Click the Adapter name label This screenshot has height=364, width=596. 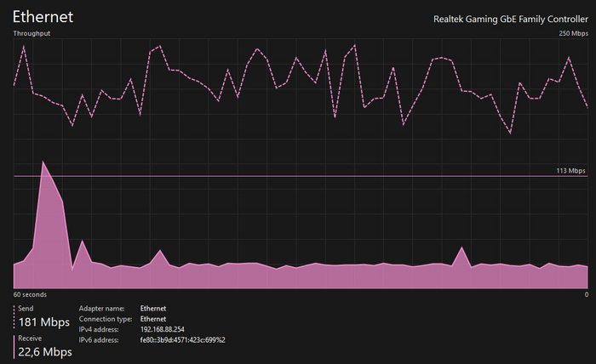point(101,309)
